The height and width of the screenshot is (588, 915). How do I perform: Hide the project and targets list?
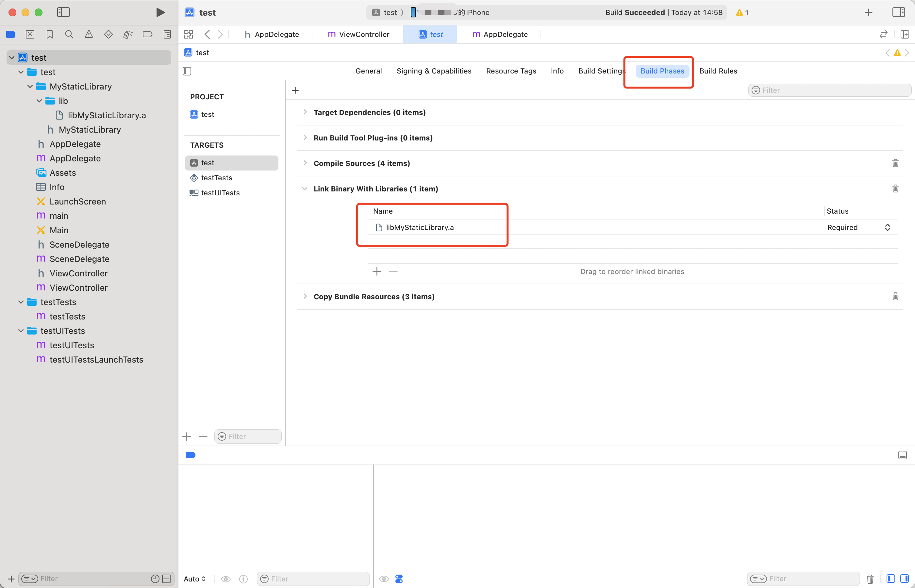(x=187, y=71)
